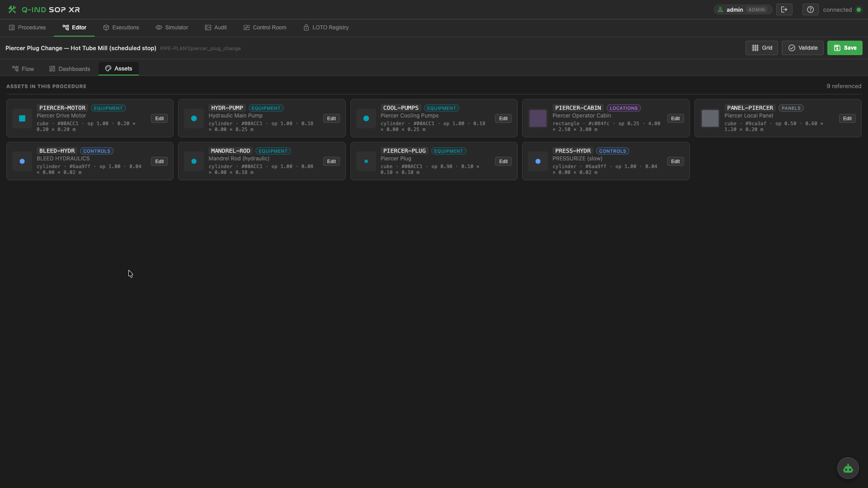Viewport: 868px width, 488px height.
Task: Click PRESS-HYDR blue cylinder swatch
Action: coord(538,161)
